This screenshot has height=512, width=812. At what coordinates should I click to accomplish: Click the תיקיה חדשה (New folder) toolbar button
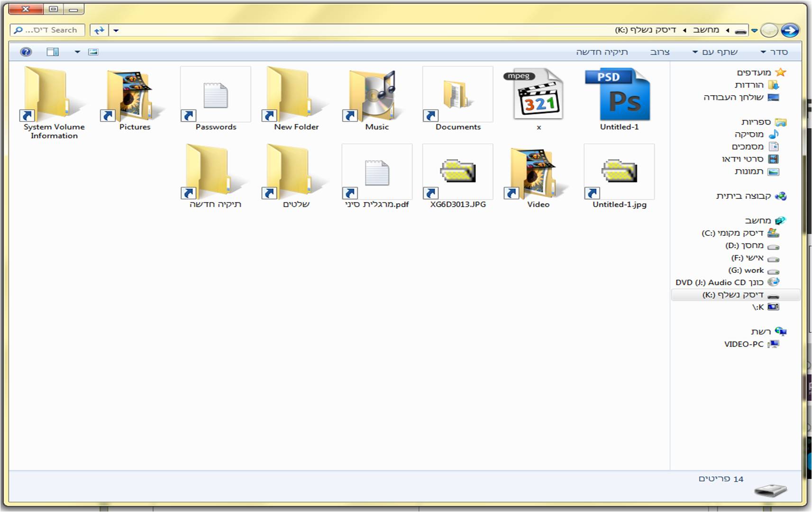click(x=602, y=52)
